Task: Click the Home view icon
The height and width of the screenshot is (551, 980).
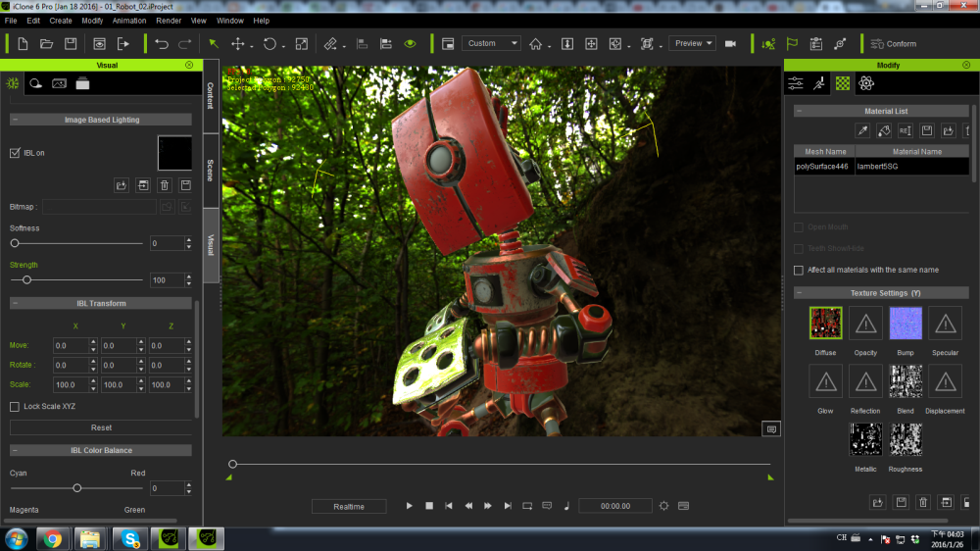Action: click(x=535, y=44)
